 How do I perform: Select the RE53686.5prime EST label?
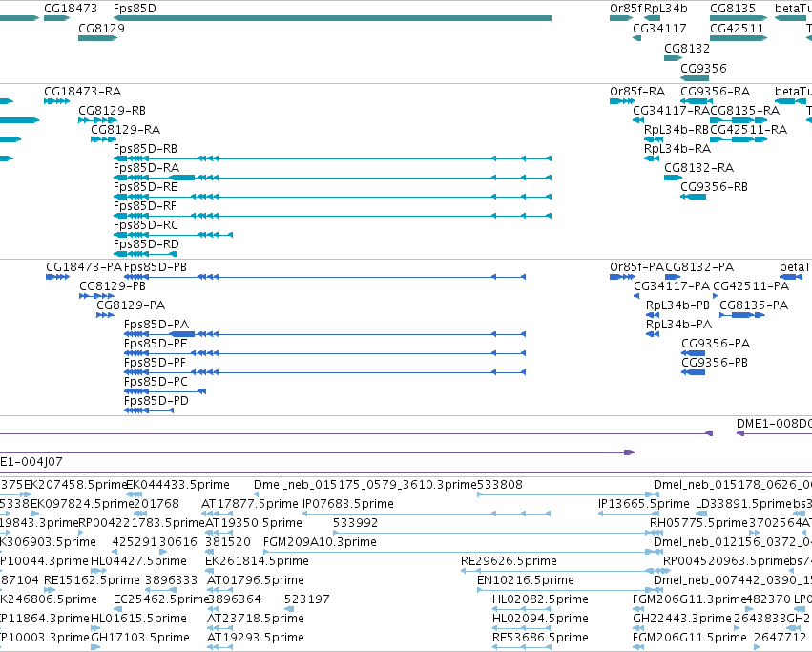[x=541, y=638]
